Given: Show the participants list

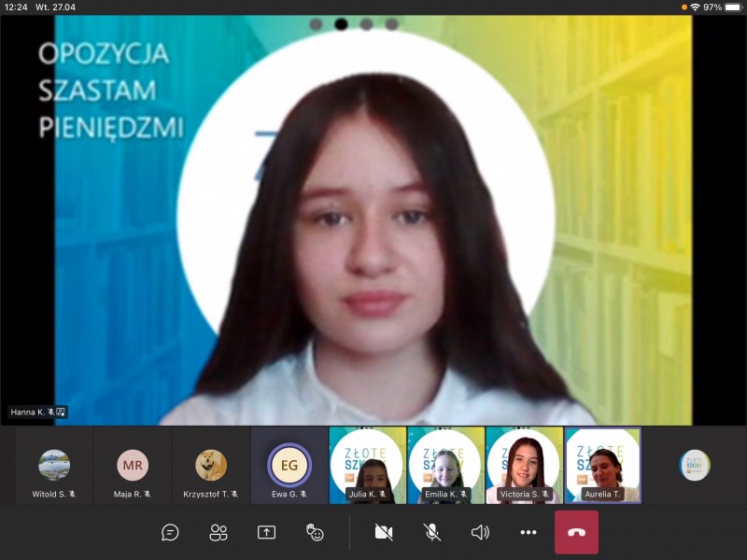Looking at the screenshot, I should (x=218, y=532).
